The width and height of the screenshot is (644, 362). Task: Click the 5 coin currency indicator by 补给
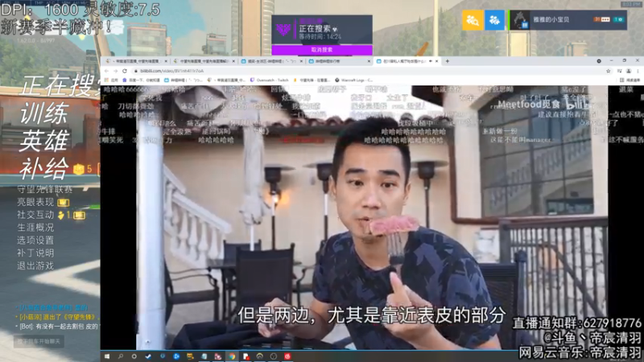83,169
